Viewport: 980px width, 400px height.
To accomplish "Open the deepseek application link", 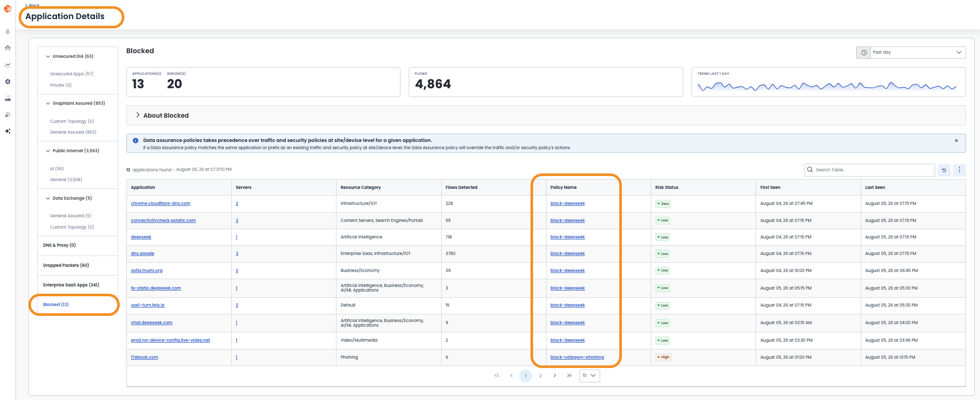I will tap(141, 237).
